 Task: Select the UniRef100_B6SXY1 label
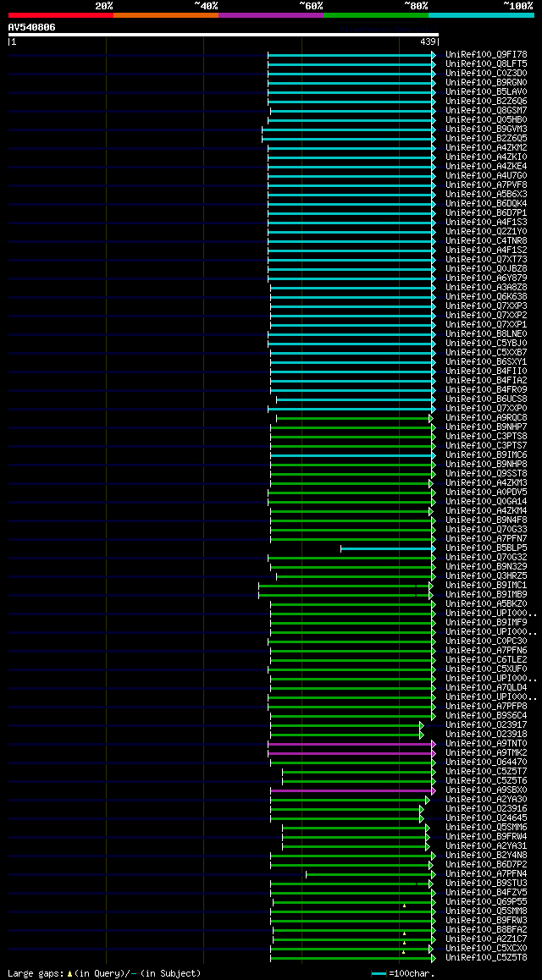pos(486,362)
